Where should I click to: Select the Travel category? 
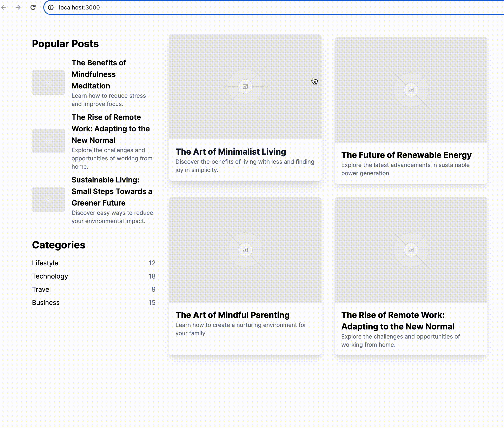tap(41, 289)
